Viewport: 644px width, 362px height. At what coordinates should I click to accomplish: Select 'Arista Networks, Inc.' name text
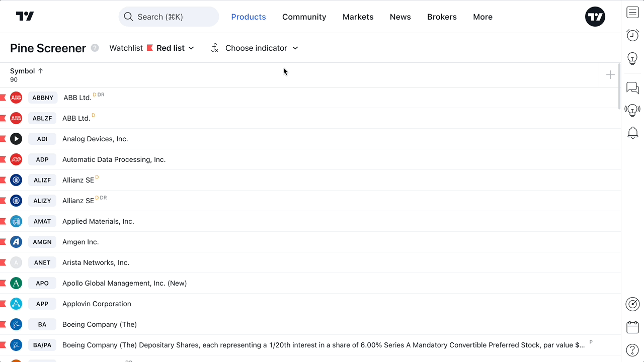coord(96,262)
